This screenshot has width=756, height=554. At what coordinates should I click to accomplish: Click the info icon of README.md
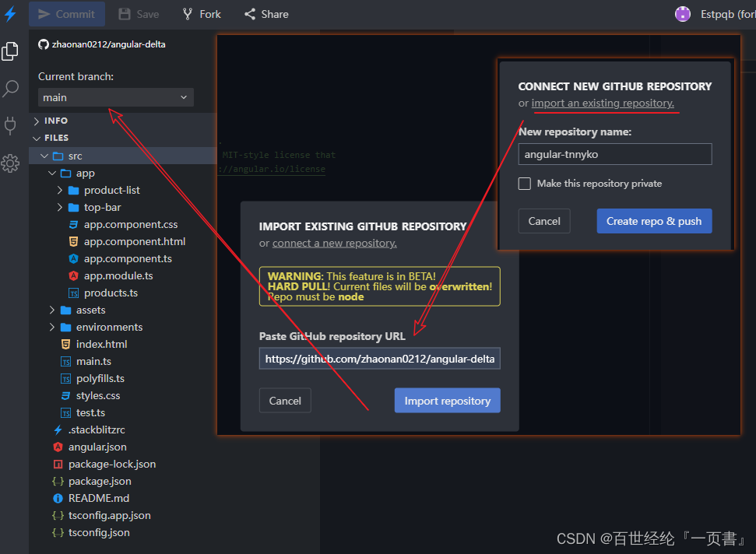pyautogui.click(x=58, y=499)
